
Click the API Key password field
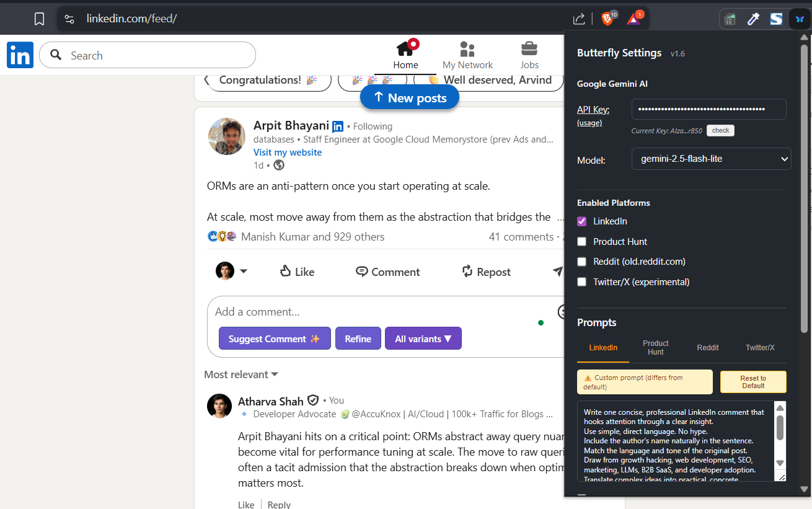[708, 109]
